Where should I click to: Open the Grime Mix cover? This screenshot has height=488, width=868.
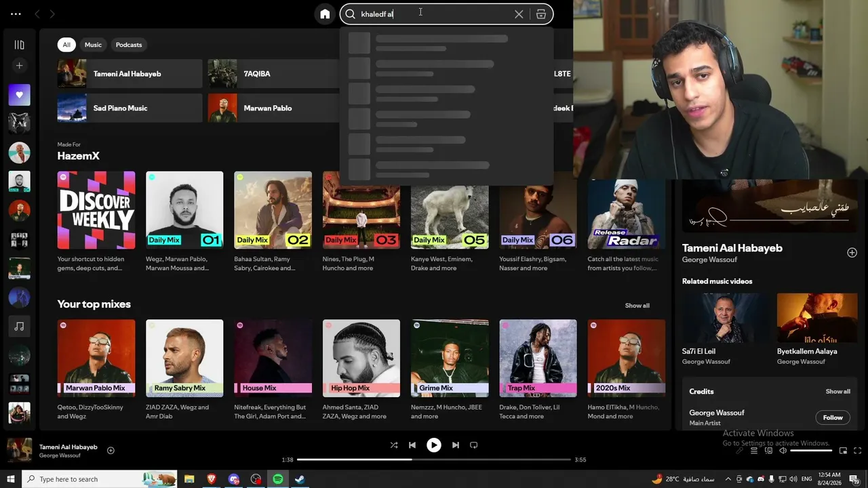click(450, 359)
